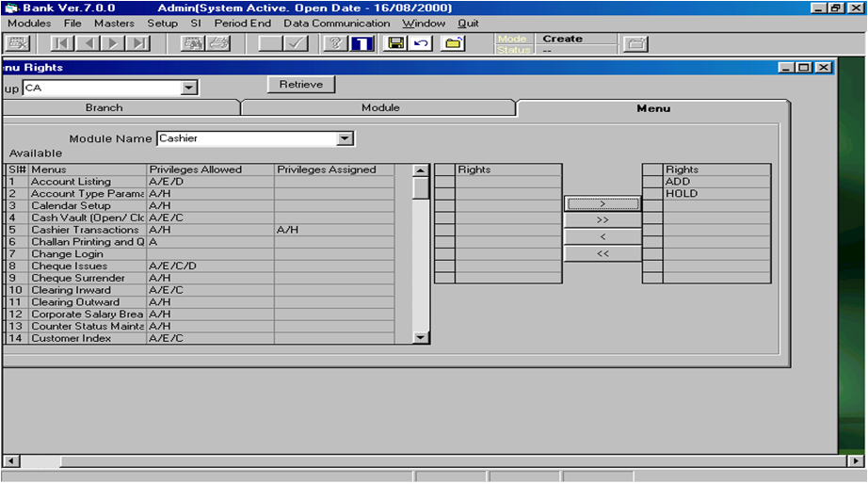Screen dimensions: 868x484
Task: Click the horizontal scrollbar left arrow
Action: [x=11, y=460]
